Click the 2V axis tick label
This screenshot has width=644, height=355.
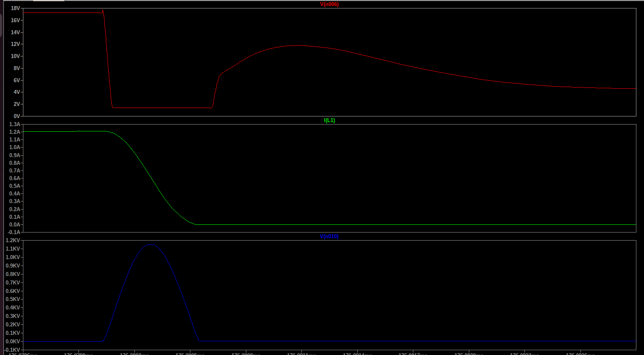(17, 104)
